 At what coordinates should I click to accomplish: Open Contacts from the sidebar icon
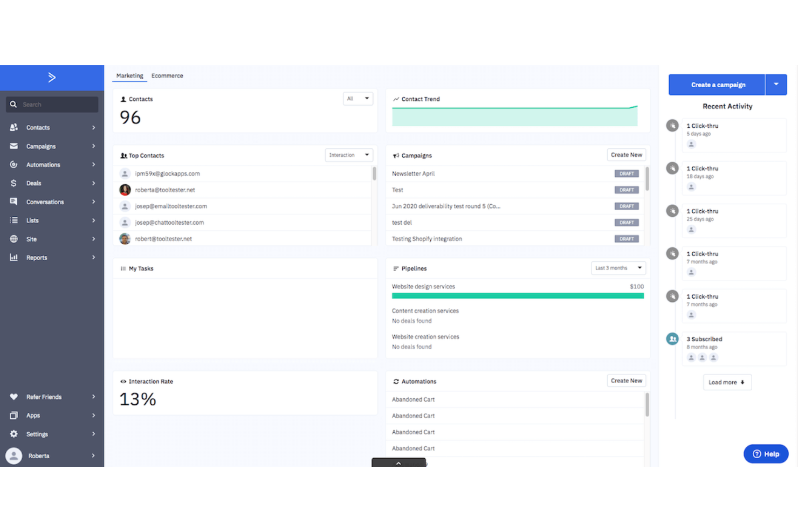click(13, 127)
